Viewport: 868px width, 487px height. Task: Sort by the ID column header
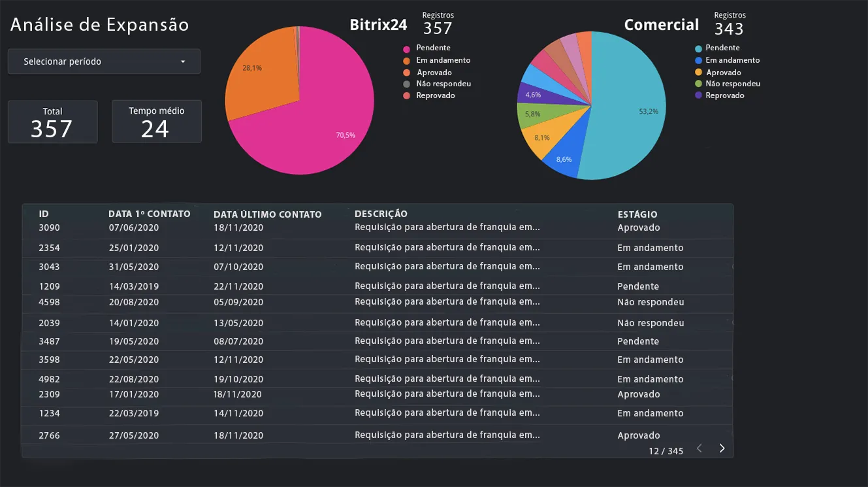point(44,214)
